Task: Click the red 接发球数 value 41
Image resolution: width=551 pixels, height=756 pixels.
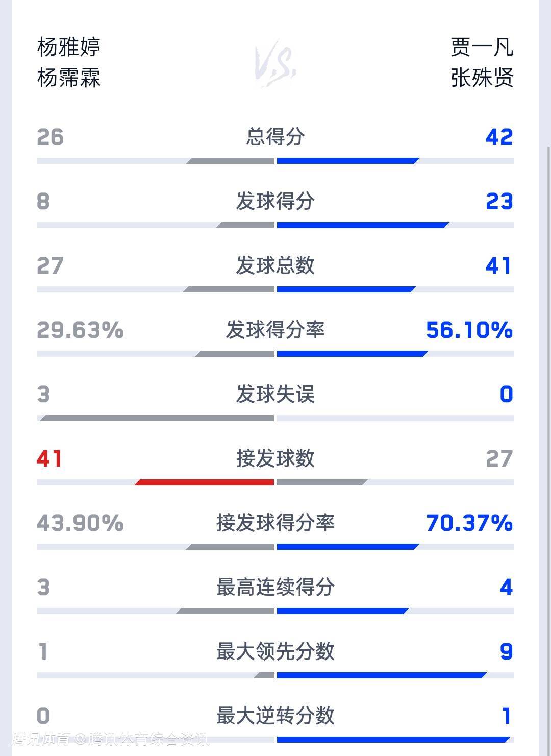Action: (49, 458)
